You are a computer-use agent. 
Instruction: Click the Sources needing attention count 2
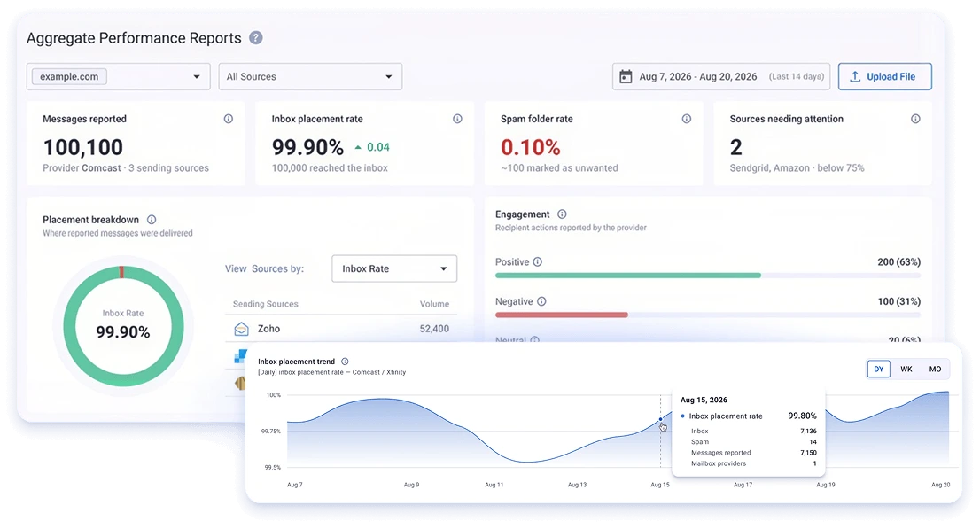(x=736, y=147)
